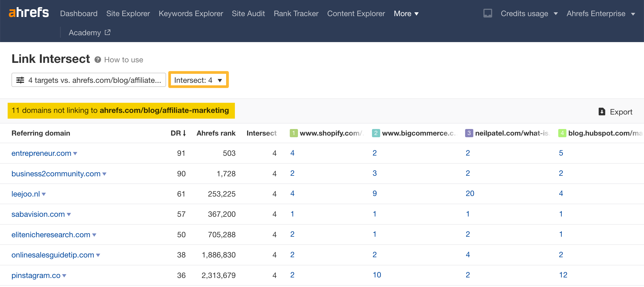
Task: Click neilpatel.com/what-is column header
Action: pos(512,133)
